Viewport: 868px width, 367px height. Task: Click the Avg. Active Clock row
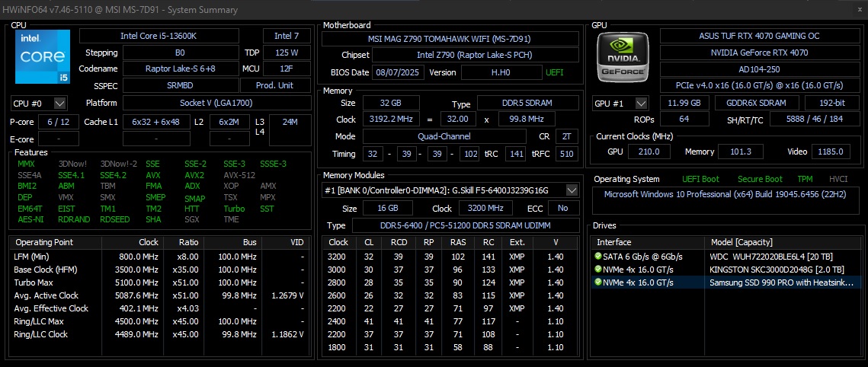pyautogui.click(x=159, y=295)
